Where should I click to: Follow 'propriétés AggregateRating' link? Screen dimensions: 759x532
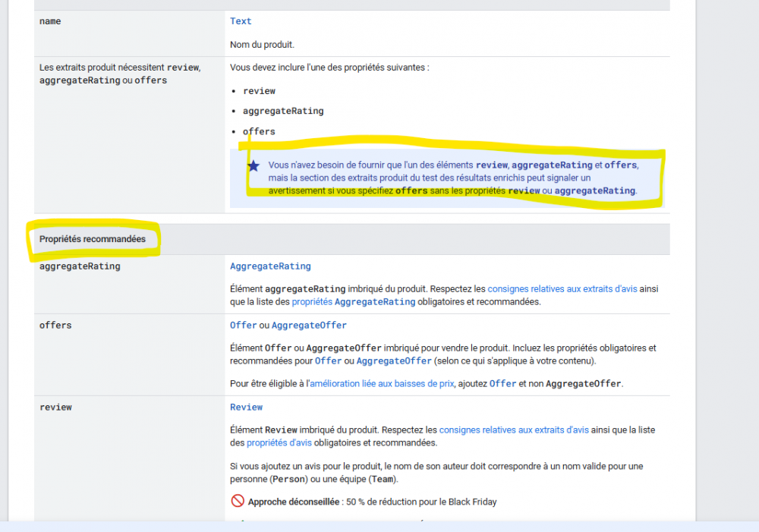(354, 302)
